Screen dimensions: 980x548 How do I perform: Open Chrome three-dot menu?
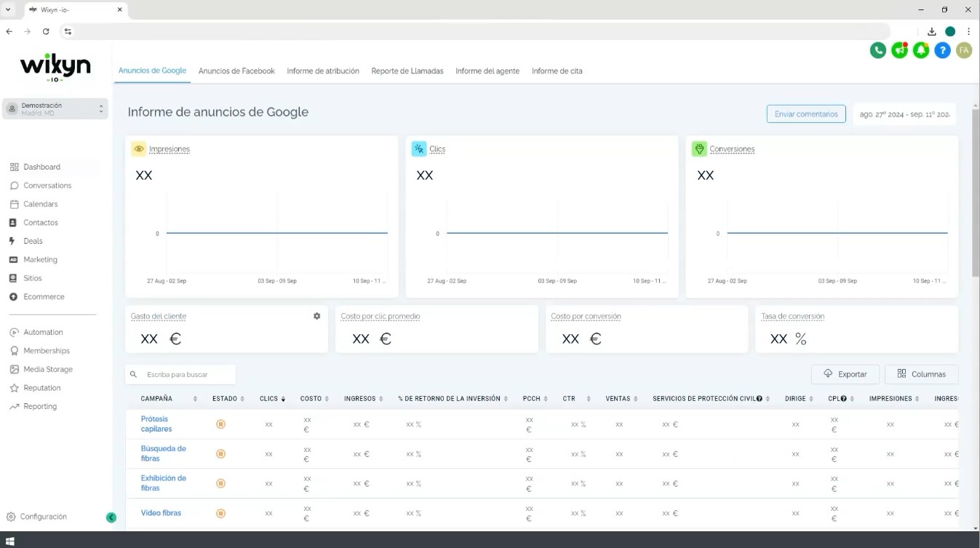(x=968, y=31)
